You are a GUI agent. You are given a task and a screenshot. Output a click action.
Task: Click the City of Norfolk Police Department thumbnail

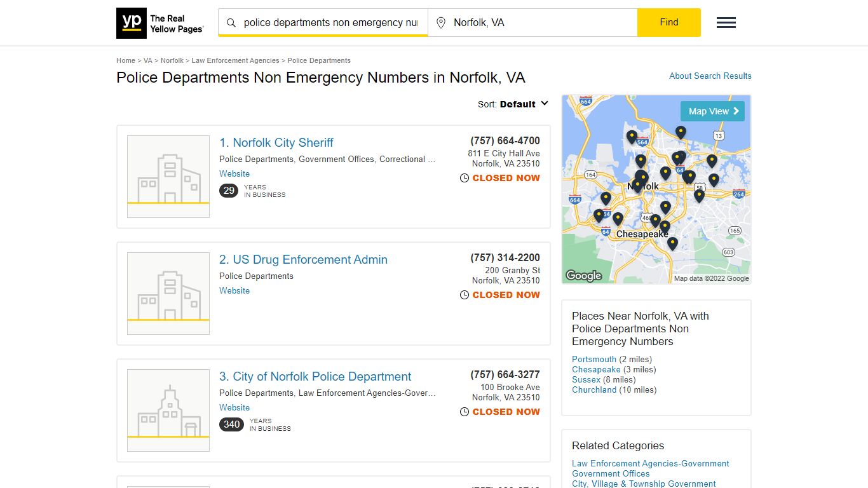[x=168, y=410]
